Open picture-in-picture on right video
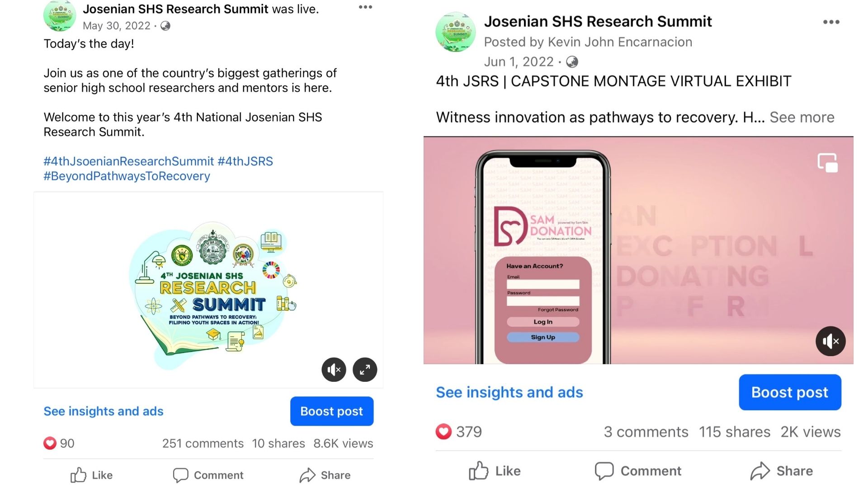This screenshot has width=868, height=488. point(828,163)
